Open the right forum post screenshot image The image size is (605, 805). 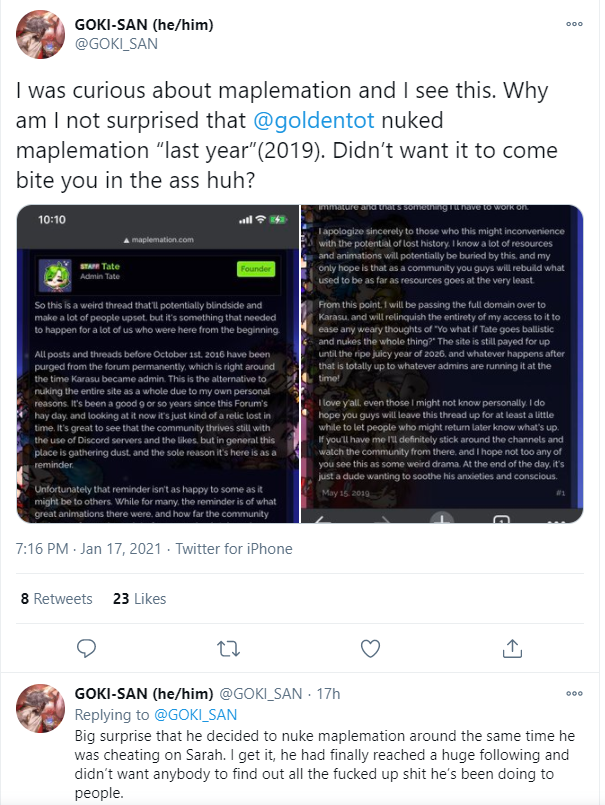442,364
